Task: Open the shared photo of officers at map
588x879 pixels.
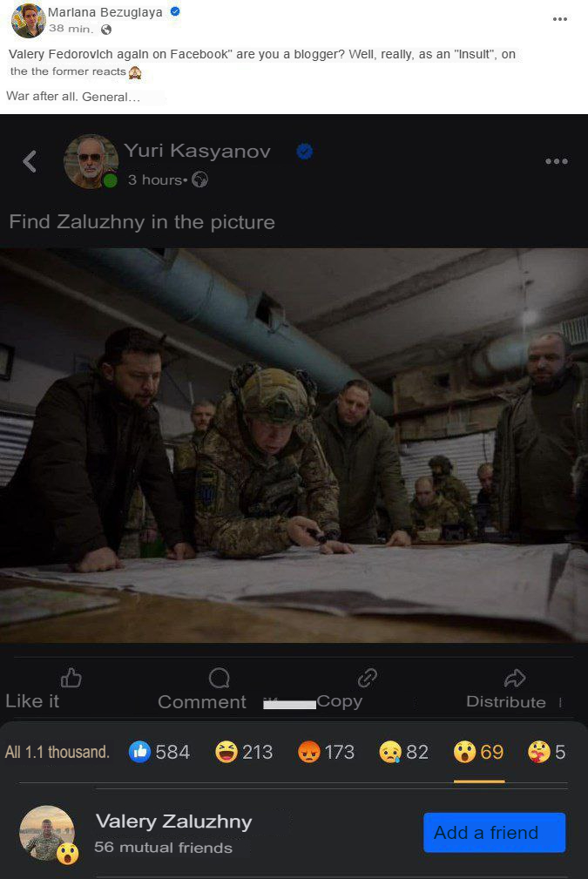Action: 294,444
